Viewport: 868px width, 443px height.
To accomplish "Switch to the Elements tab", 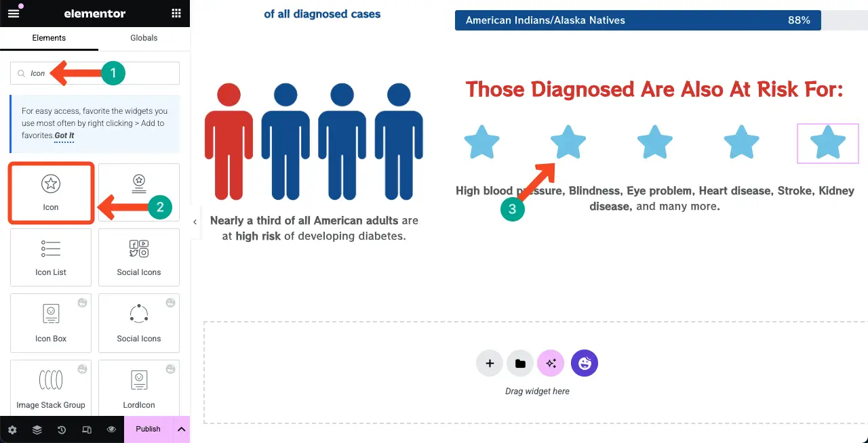I will pyautogui.click(x=49, y=38).
